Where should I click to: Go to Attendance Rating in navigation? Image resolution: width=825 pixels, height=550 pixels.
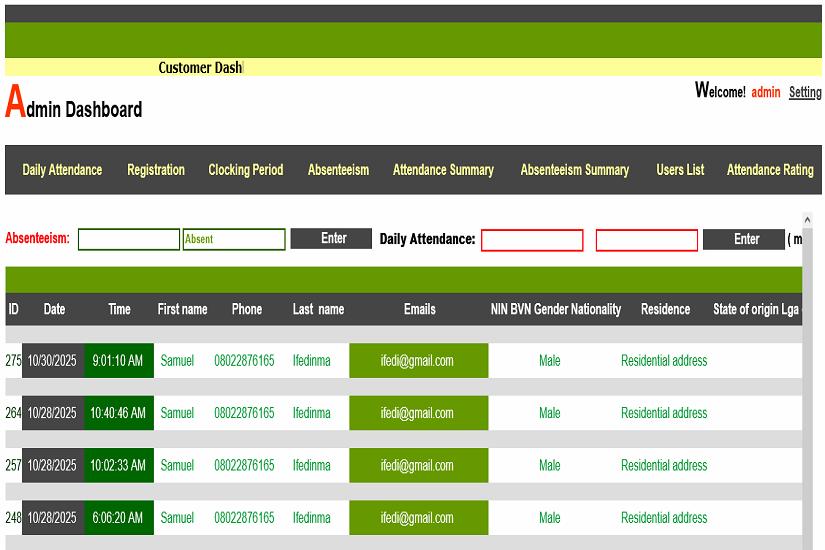pos(769,170)
